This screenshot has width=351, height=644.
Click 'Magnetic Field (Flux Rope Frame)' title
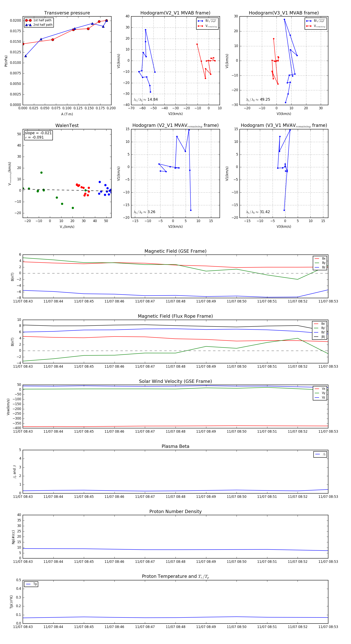175,316
